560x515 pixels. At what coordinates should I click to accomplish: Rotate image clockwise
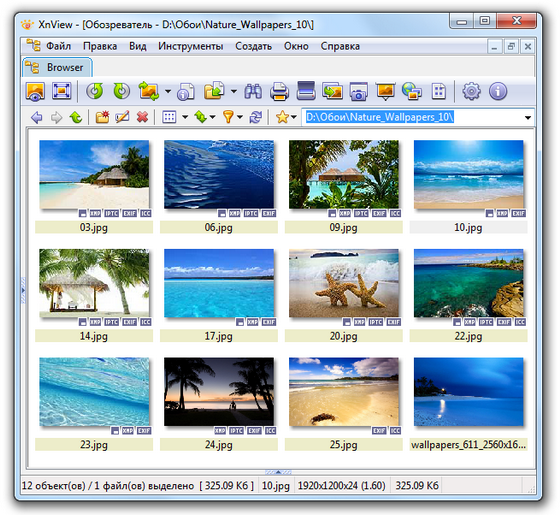point(121,91)
